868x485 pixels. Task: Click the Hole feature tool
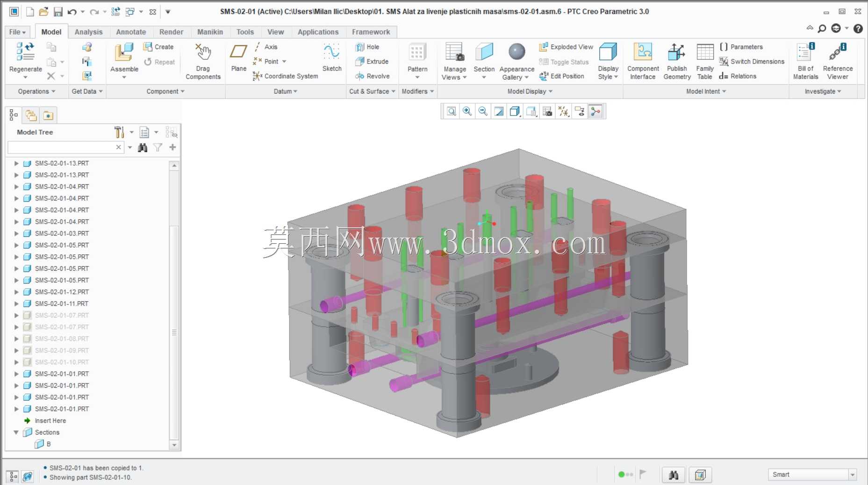click(367, 47)
